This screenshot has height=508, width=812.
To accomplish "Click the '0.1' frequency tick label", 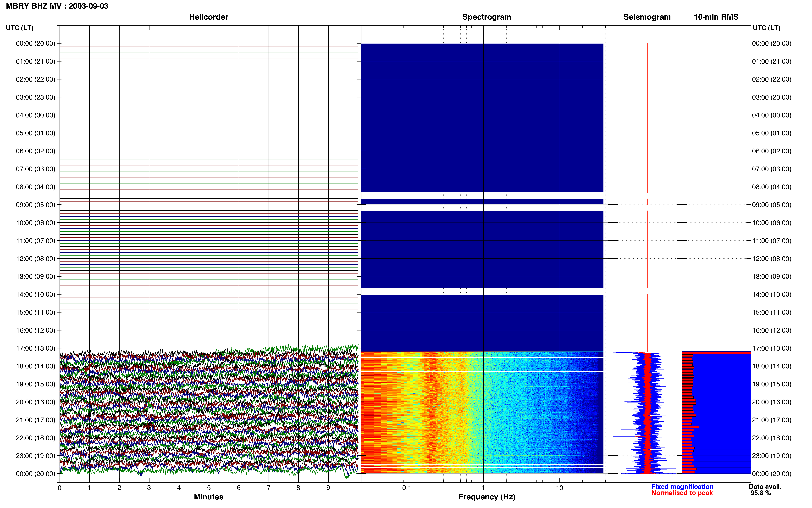I will 407,488.
